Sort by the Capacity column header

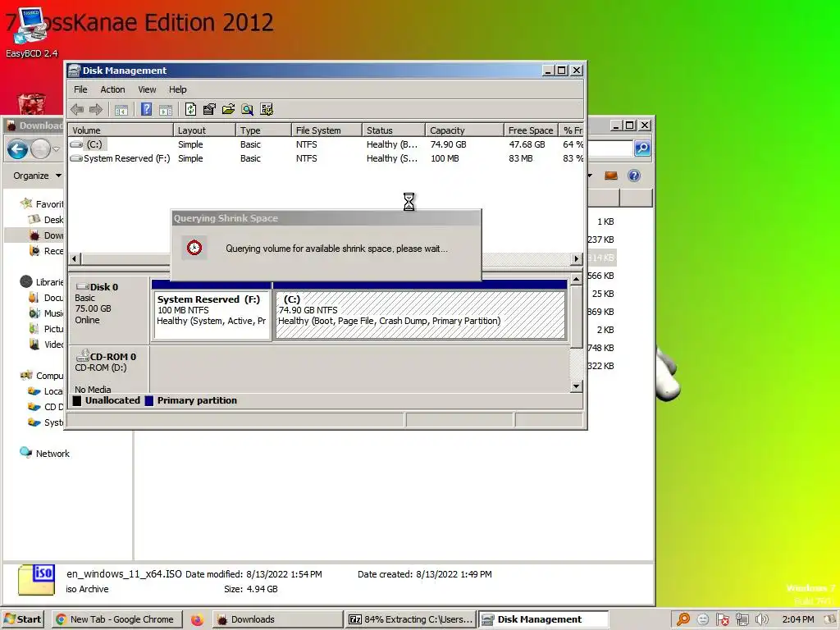(x=465, y=130)
